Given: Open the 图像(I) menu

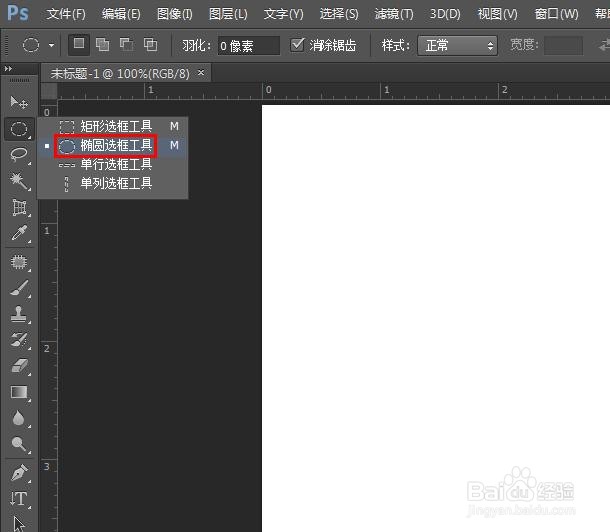Looking at the screenshot, I should (175, 14).
